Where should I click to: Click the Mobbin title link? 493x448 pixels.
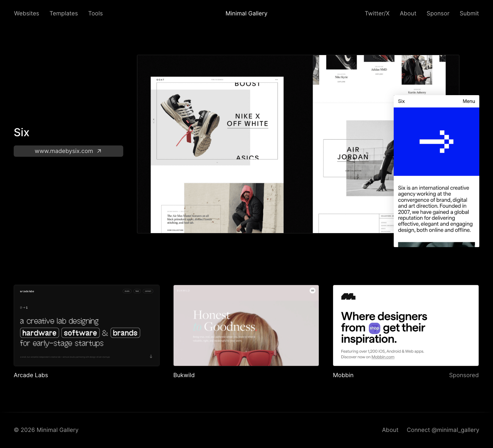click(343, 375)
